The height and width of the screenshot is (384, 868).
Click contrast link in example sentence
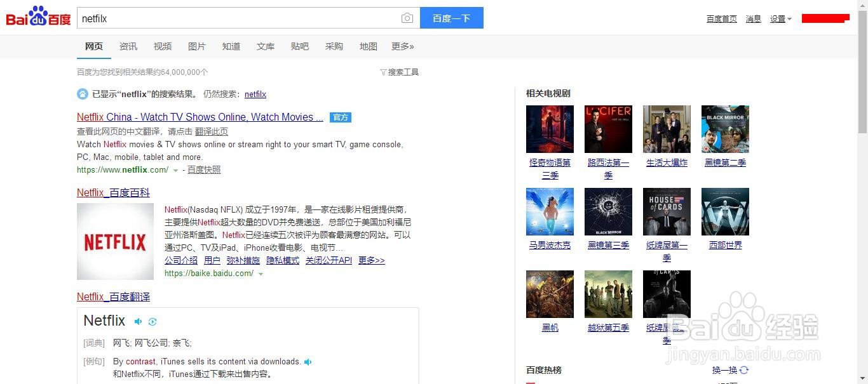tap(140, 362)
